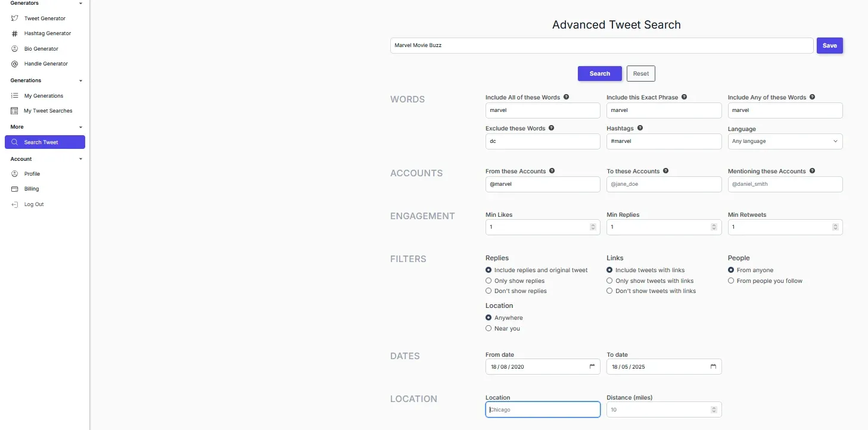This screenshot has height=430, width=868.
Task: Select Only show replies option
Action: click(489, 281)
